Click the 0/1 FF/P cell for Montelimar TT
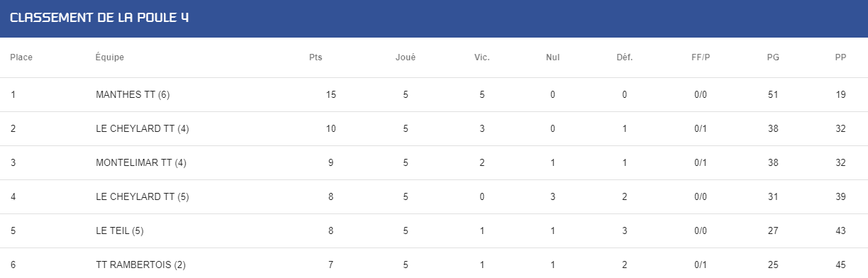The width and height of the screenshot is (868, 278). [701, 163]
